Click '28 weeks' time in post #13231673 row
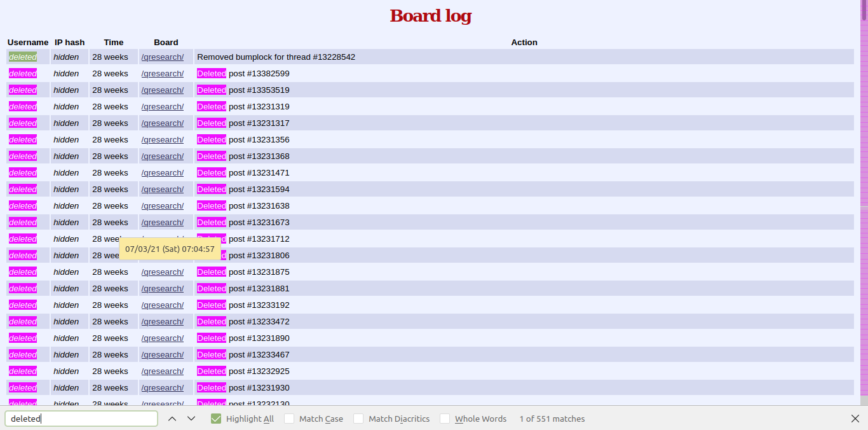The width and height of the screenshot is (868, 430). (111, 223)
